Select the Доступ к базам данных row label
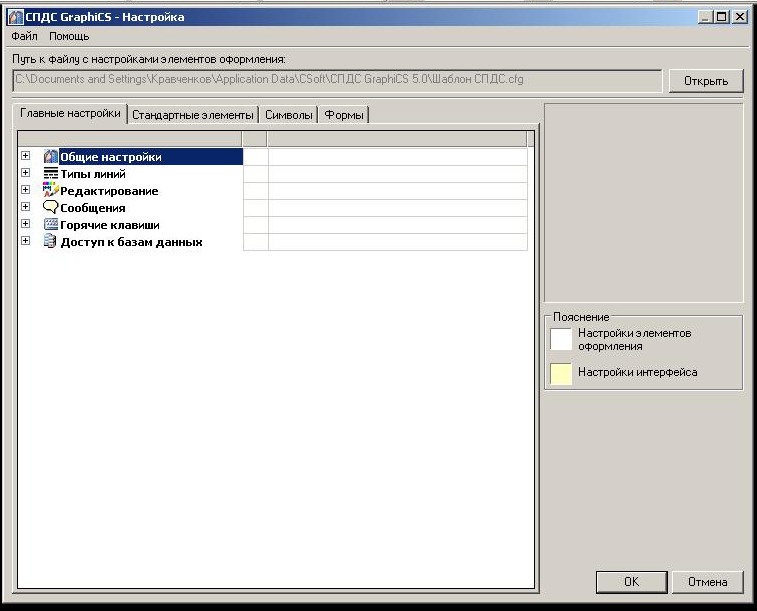 coord(131,242)
